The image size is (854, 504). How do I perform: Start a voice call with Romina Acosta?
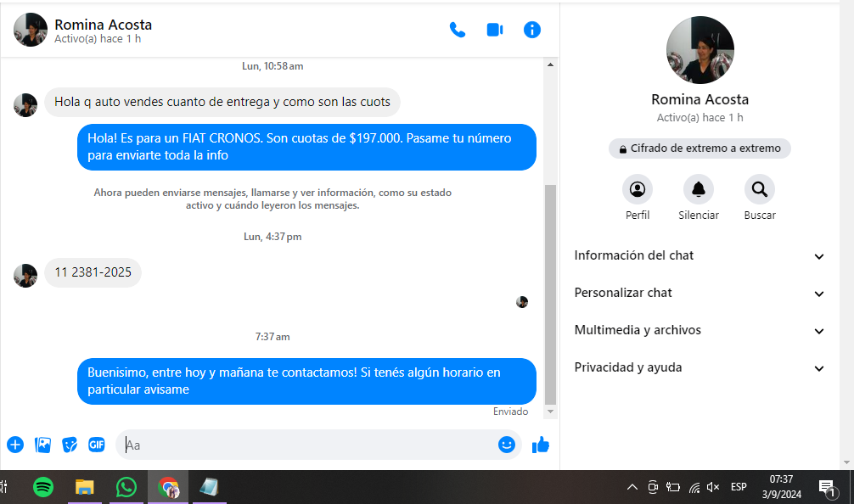pyautogui.click(x=458, y=30)
